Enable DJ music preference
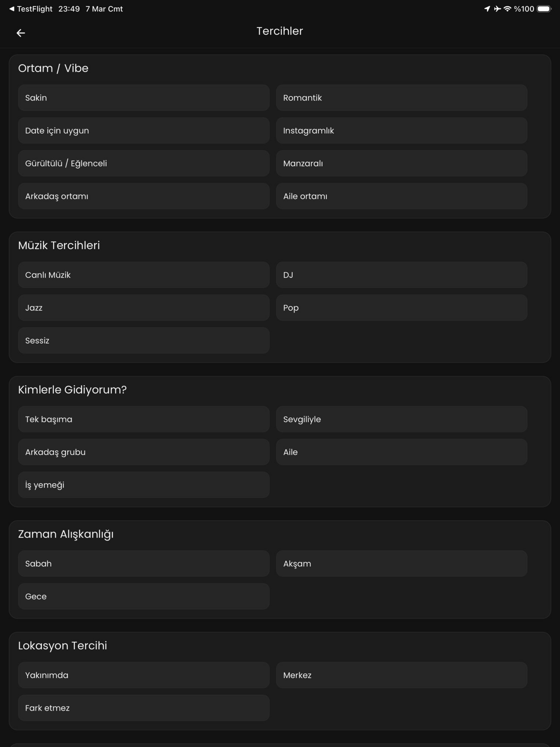This screenshot has height=747, width=560. (402, 275)
